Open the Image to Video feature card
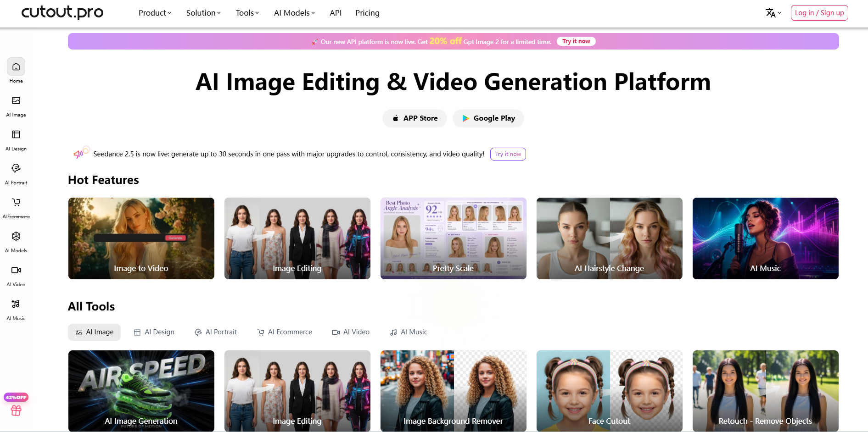The width and height of the screenshot is (868, 432). click(x=141, y=238)
